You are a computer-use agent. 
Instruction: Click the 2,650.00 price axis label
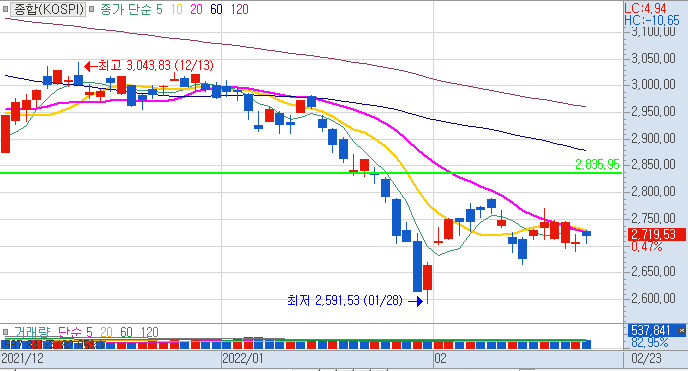653,271
